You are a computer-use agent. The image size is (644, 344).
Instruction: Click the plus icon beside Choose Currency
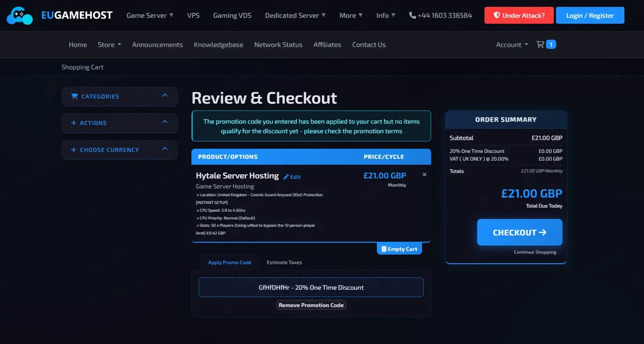(x=74, y=150)
